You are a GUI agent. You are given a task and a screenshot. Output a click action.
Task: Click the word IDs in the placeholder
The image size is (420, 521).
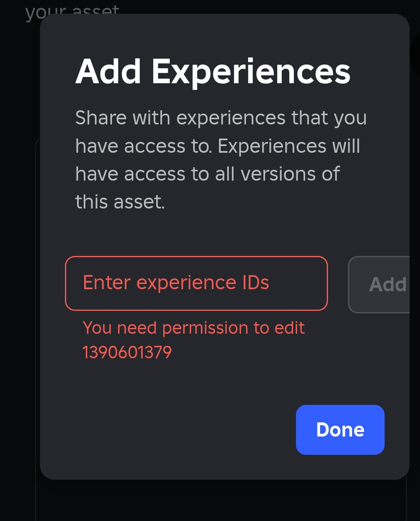point(256,283)
